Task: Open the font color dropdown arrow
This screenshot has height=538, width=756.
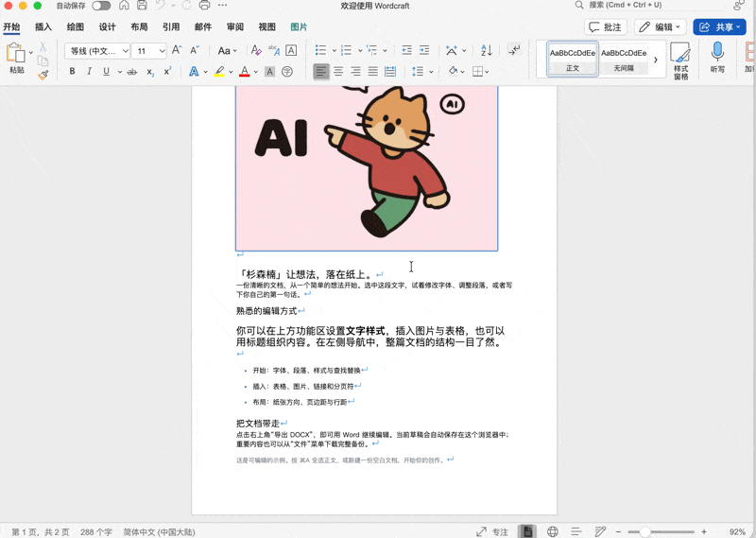Action: click(256, 72)
